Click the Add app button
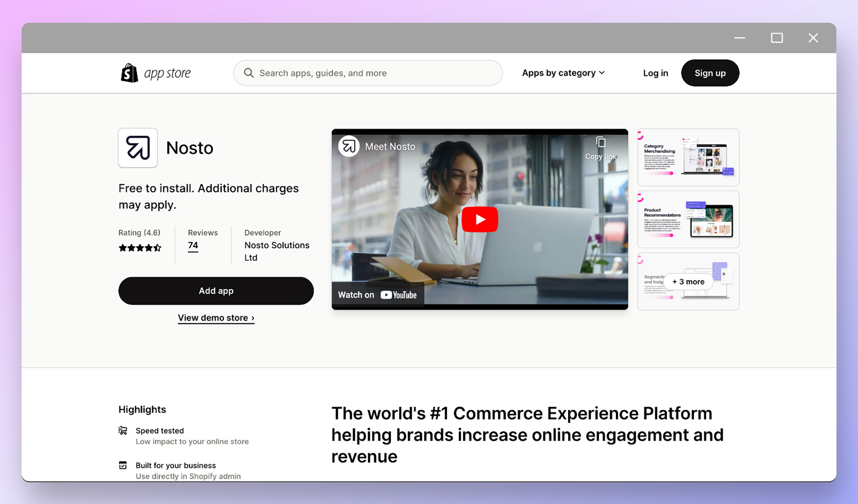The height and width of the screenshot is (504, 858). pos(216,291)
